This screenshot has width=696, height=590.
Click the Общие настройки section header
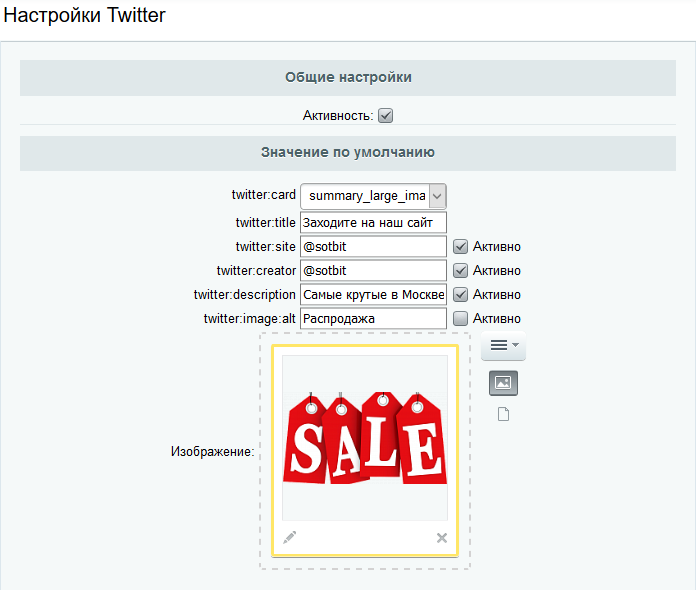[x=348, y=77]
